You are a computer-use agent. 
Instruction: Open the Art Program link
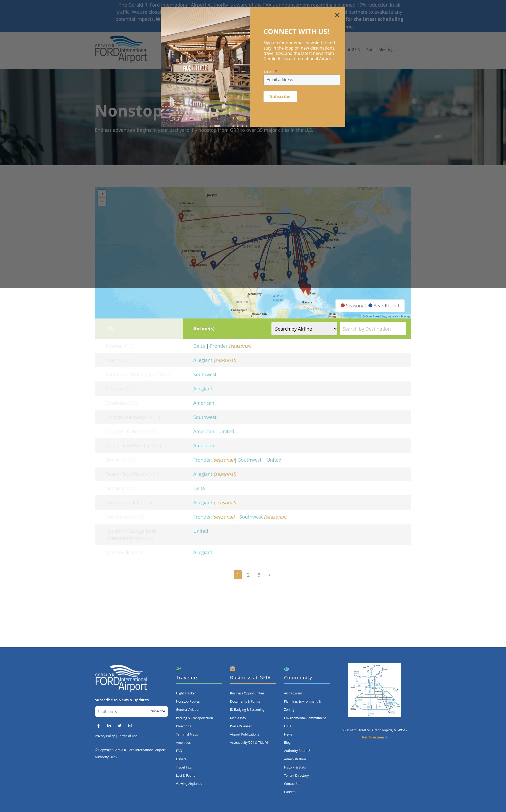click(293, 693)
